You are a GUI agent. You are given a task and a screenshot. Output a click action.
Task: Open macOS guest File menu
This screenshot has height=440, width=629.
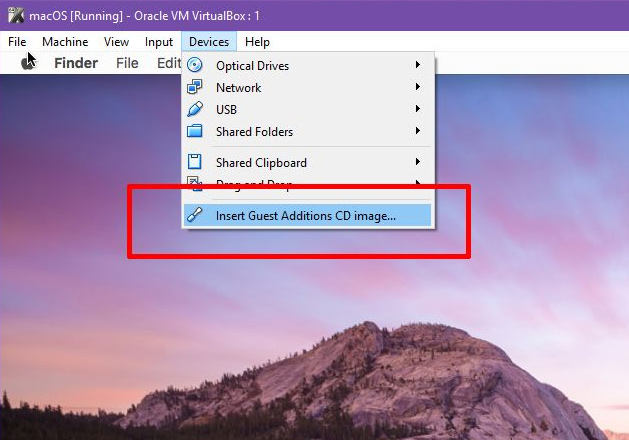(127, 63)
